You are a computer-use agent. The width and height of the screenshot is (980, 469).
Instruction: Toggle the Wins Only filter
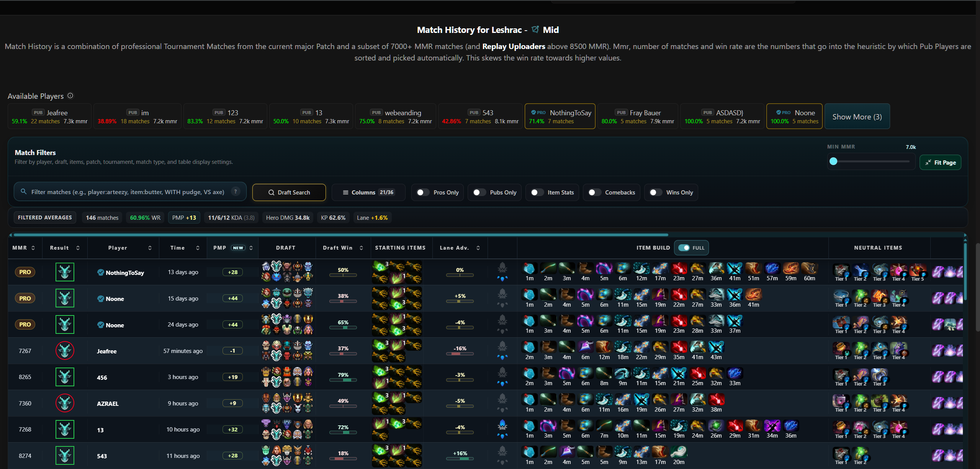656,192
